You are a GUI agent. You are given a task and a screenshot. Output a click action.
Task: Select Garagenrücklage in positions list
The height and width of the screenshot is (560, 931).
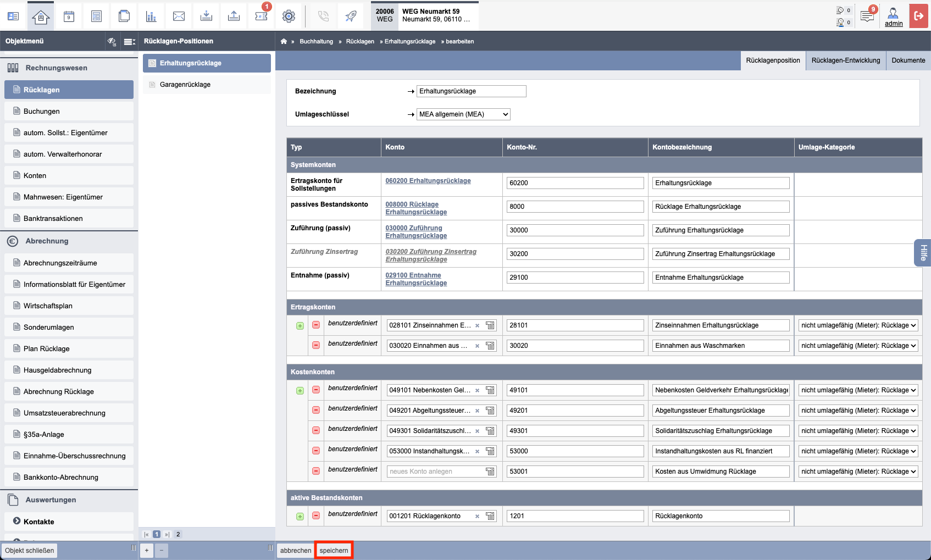point(207,85)
